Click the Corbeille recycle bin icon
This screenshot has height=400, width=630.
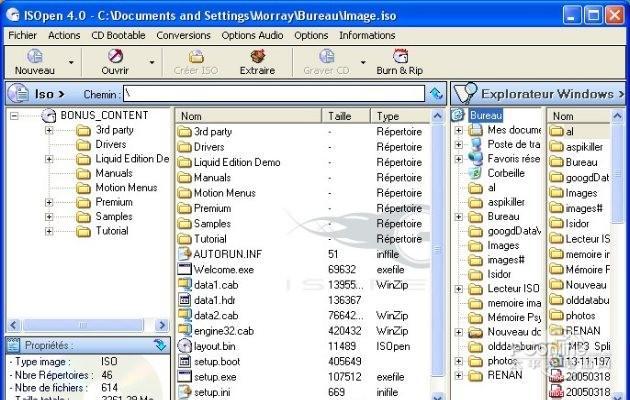pyautogui.click(x=475, y=173)
